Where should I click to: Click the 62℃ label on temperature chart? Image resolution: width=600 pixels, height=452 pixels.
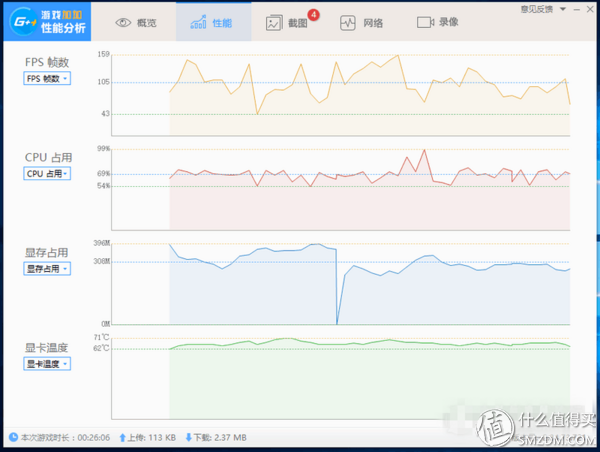click(x=102, y=348)
